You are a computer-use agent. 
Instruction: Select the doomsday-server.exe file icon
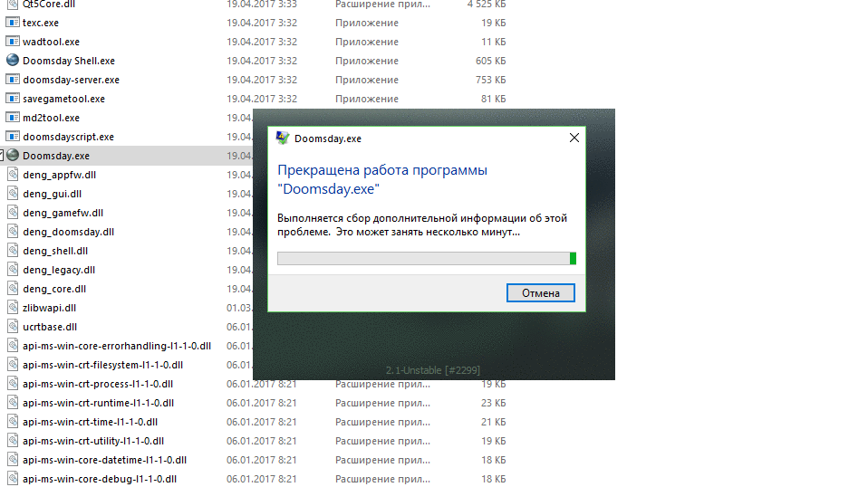click(x=13, y=80)
